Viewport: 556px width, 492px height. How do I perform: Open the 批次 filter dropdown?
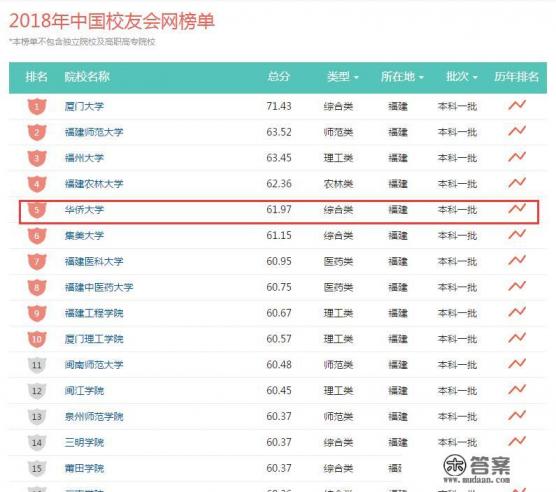click(x=462, y=77)
